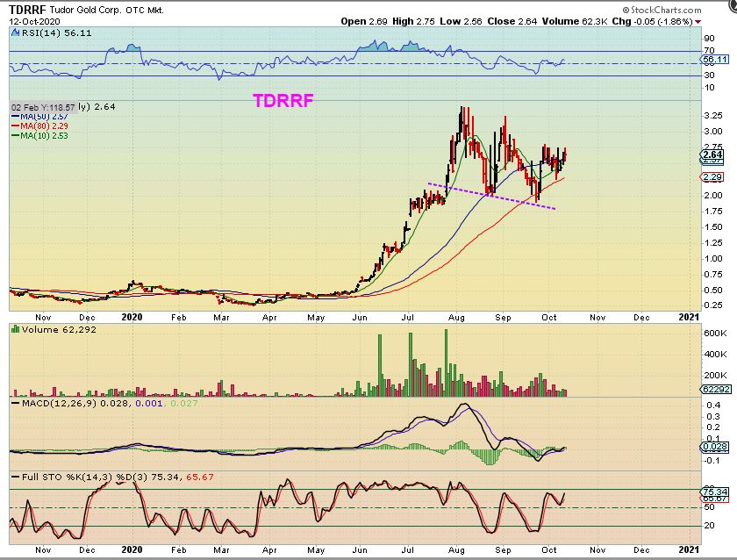Click 'Aug' on the price panel date axis

click(x=456, y=318)
